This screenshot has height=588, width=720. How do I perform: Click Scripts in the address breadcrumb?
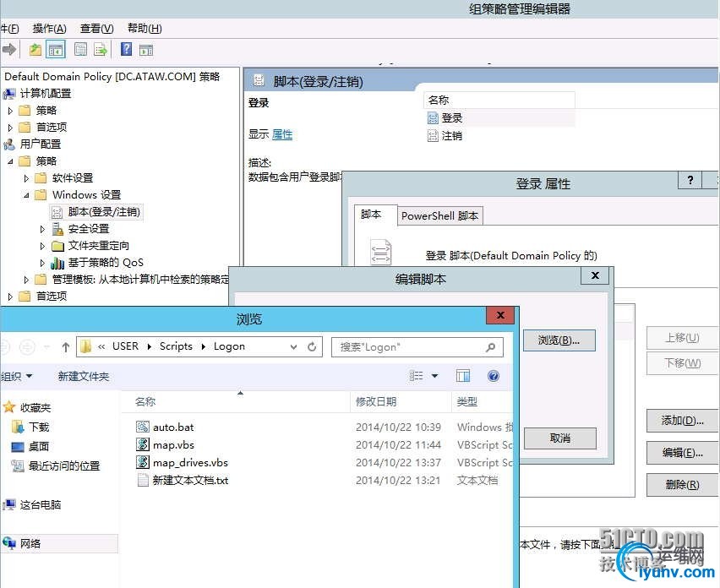point(176,346)
